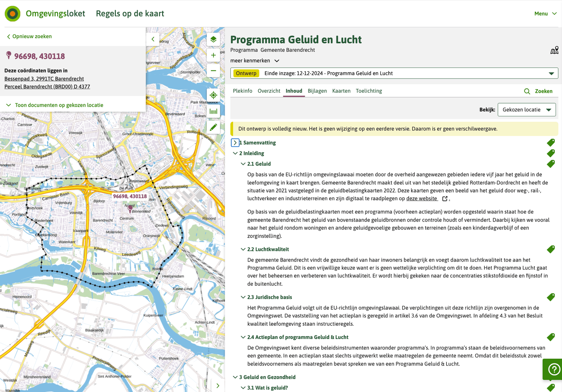This screenshot has width=562, height=392.
Task: Collapse the left search panel
Action: click(153, 39)
